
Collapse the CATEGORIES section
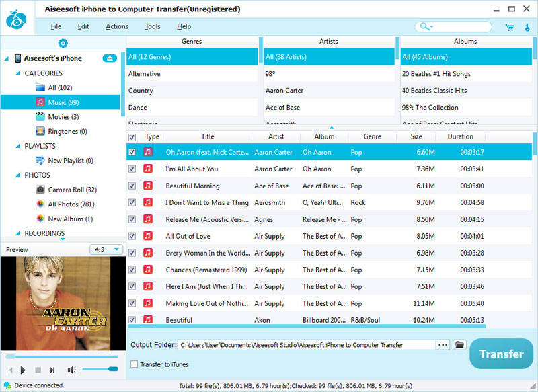(18, 73)
